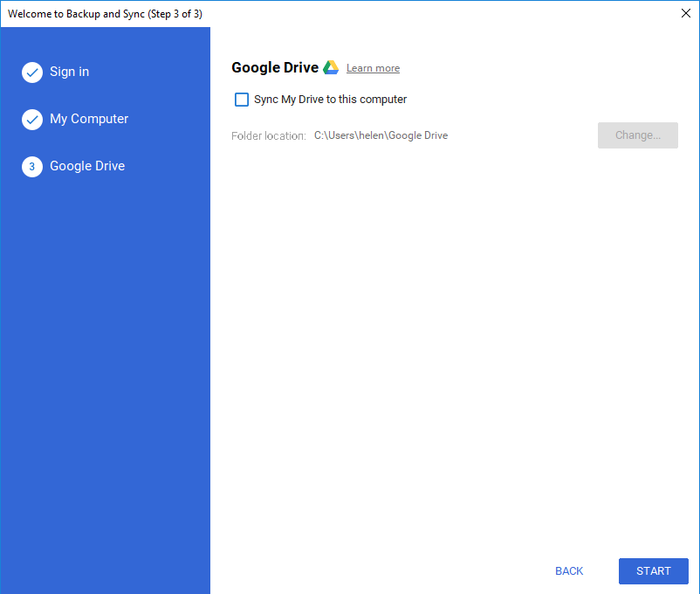Click the "Sync My Drive to this computer" label
The image size is (700, 594).
[x=330, y=100]
